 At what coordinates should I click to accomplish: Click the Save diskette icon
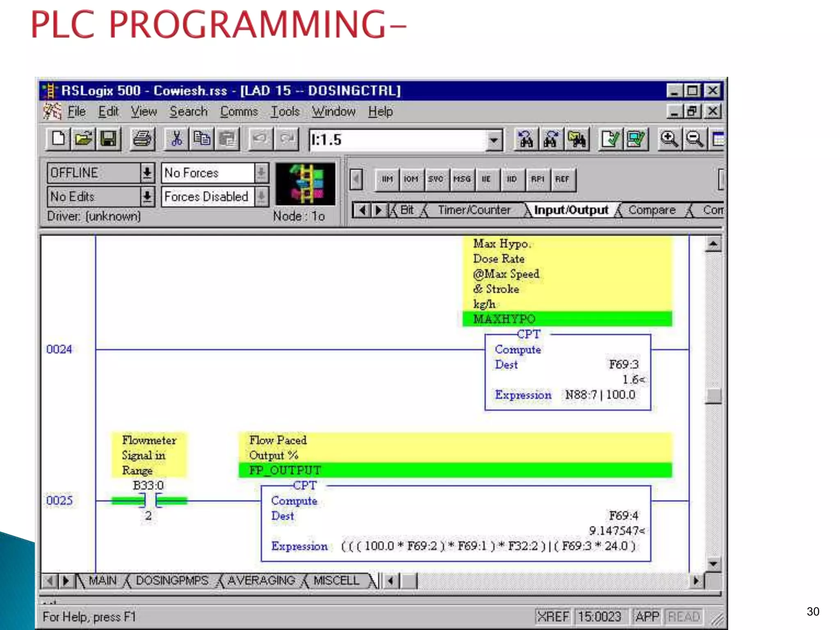point(108,139)
